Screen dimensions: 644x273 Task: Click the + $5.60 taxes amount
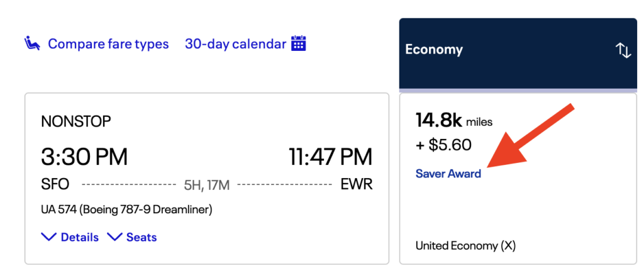443,145
